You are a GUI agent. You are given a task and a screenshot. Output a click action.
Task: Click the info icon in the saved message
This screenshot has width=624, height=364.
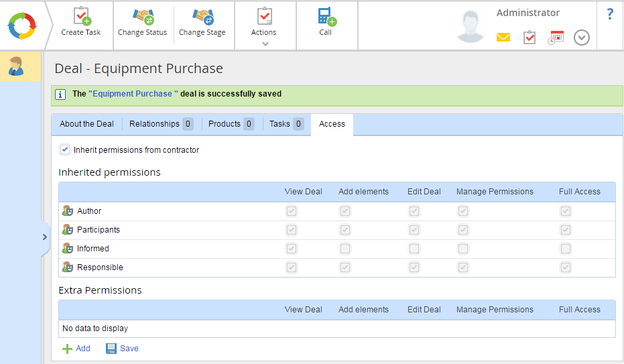pyautogui.click(x=60, y=95)
